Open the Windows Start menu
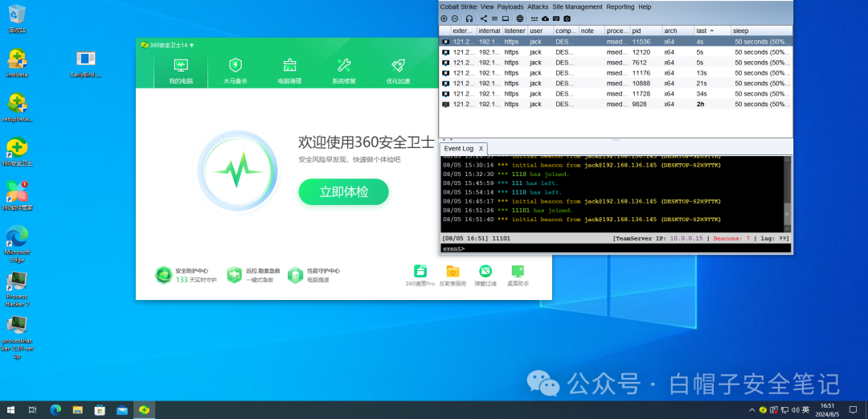Viewport: 868px width, 419px height. coord(10,410)
